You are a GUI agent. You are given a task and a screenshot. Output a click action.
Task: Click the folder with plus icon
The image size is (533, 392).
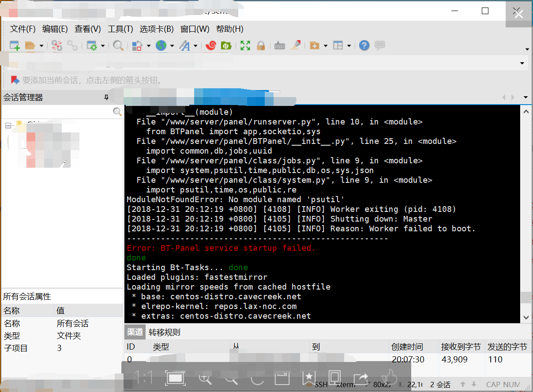click(314, 45)
